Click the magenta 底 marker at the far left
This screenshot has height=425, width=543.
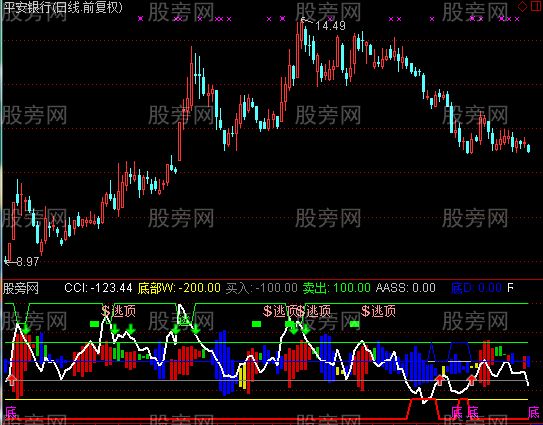click(x=11, y=413)
